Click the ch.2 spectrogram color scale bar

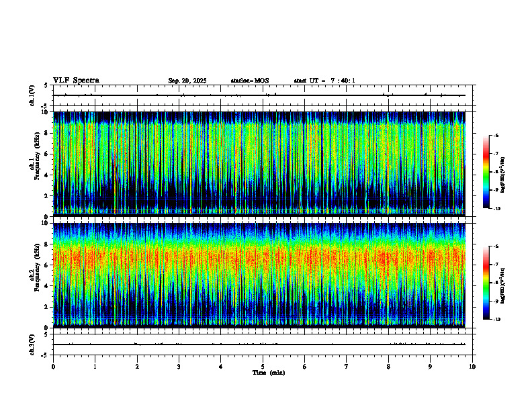coord(486,283)
